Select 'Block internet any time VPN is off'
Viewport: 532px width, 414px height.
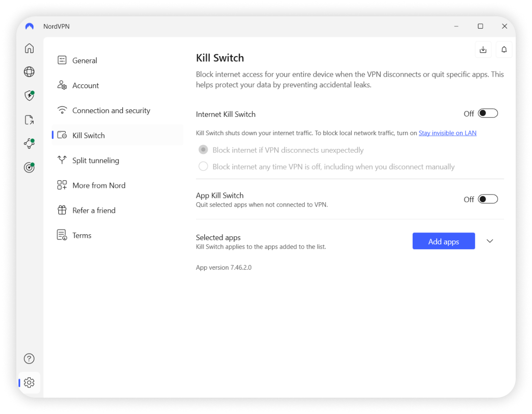click(204, 167)
